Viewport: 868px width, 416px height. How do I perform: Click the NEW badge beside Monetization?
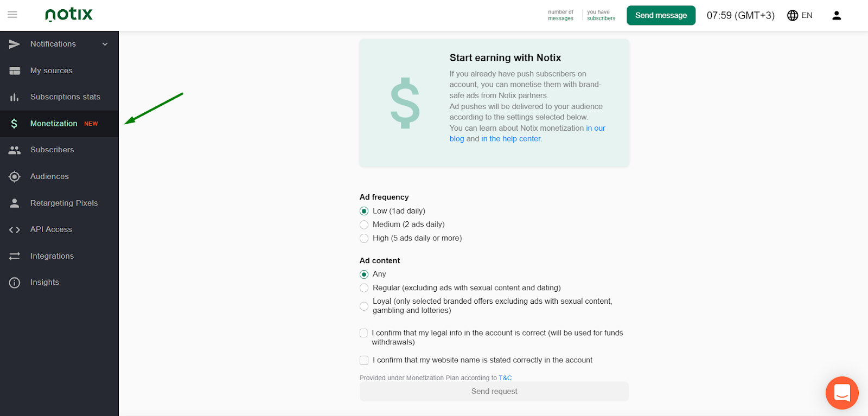click(x=91, y=124)
